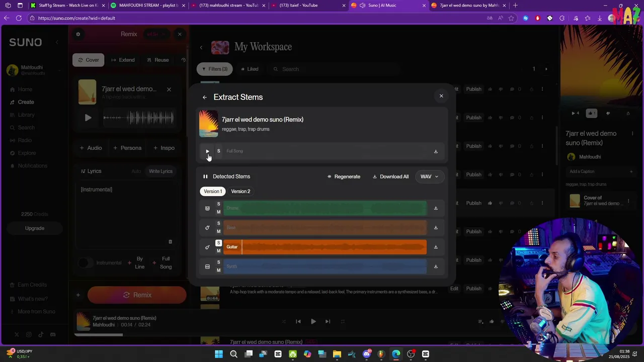Open Notifications in Suno sidebar
Image resolution: width=644 pixels, height=362 pixels.
(33, 166)
